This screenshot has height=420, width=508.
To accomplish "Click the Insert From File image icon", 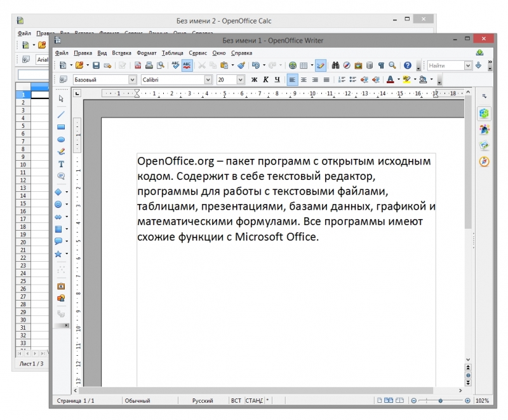I will tap(61, 298).
